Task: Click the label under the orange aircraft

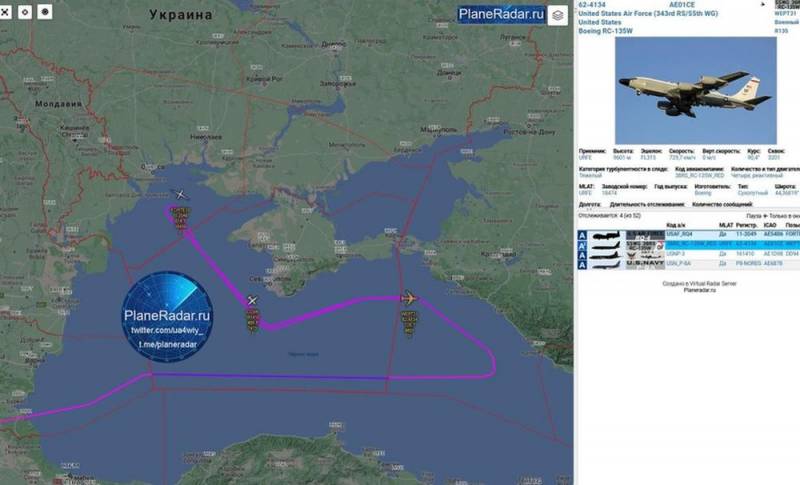Action: [409, 323]
